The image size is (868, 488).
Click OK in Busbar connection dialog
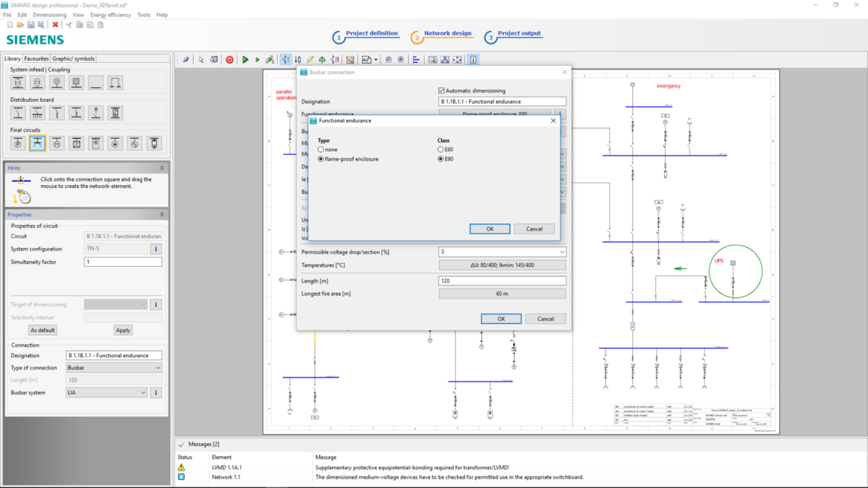[501, 319]
